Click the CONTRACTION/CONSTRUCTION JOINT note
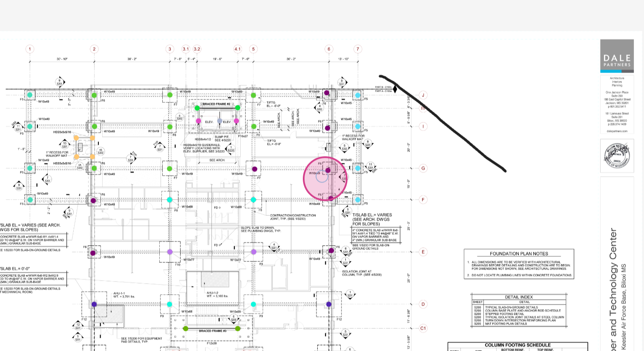 click(x=293, y=217)
